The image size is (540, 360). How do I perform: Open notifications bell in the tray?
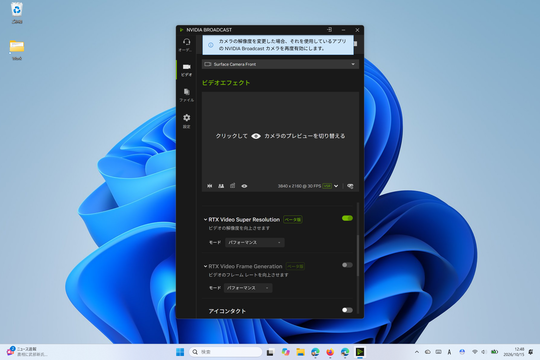pyautogui.click(x=531, y=352)
